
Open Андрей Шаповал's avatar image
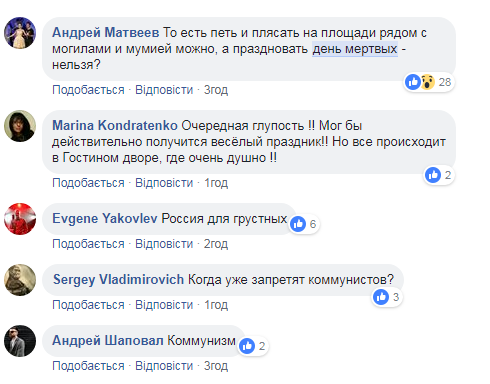(20, 341)
